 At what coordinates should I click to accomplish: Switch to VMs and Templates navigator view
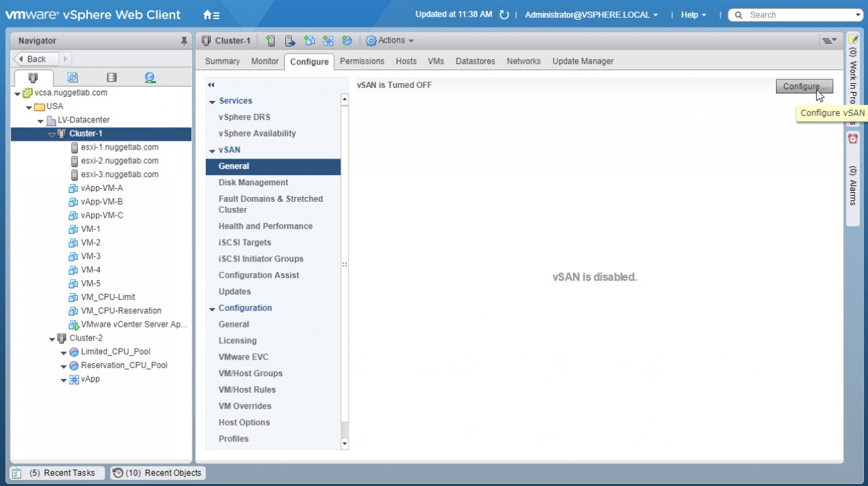point(72,78)
